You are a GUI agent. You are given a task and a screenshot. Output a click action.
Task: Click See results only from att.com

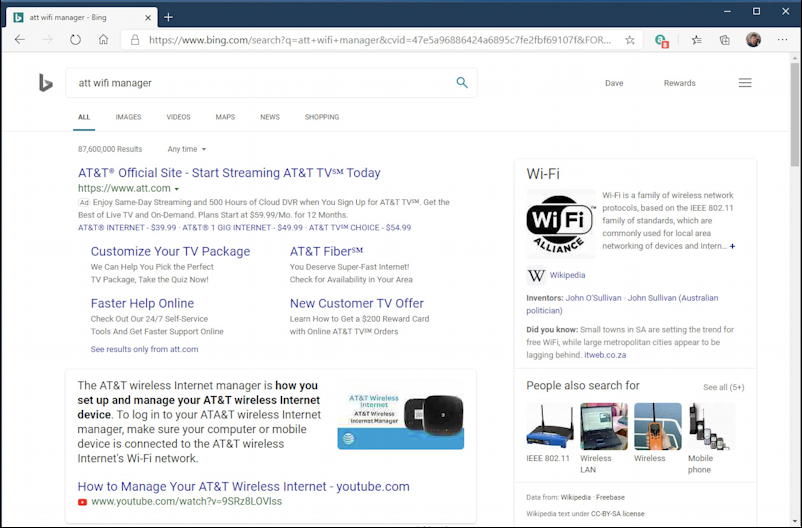click(144, 349)
